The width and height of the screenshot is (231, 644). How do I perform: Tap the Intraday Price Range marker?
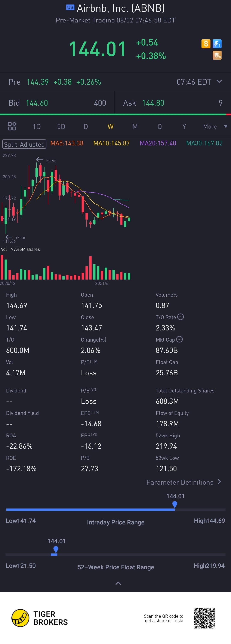point(175,504)
